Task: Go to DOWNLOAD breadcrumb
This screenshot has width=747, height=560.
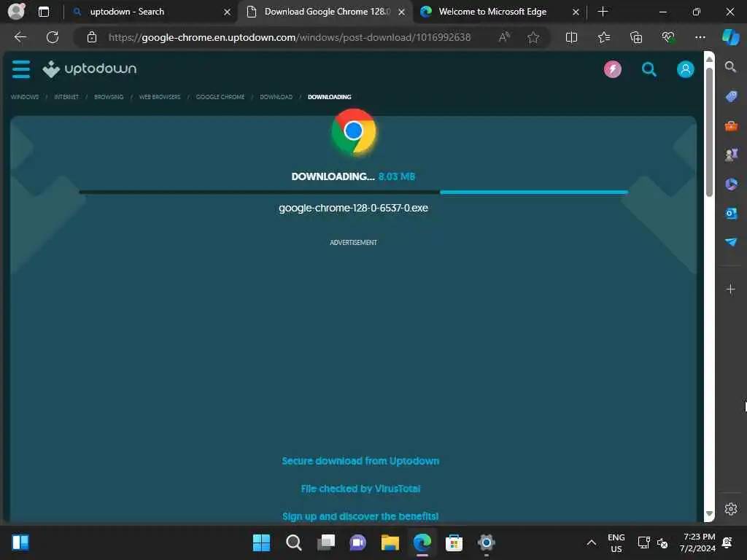Action: [276, 97]
